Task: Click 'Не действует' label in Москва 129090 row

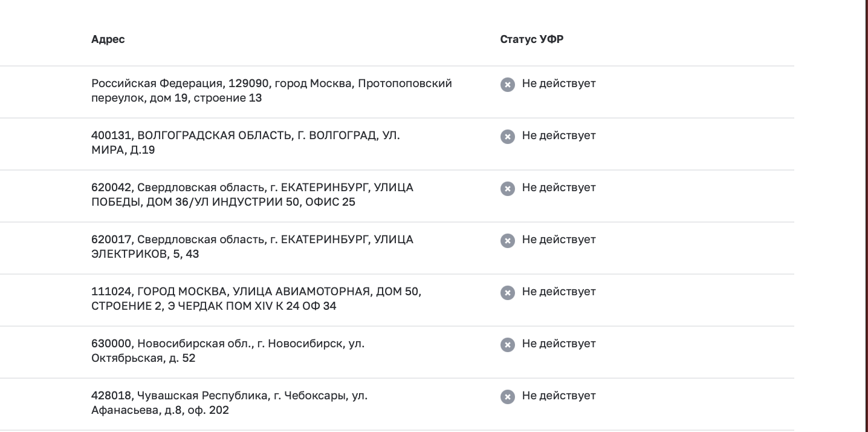Action: 559,83
